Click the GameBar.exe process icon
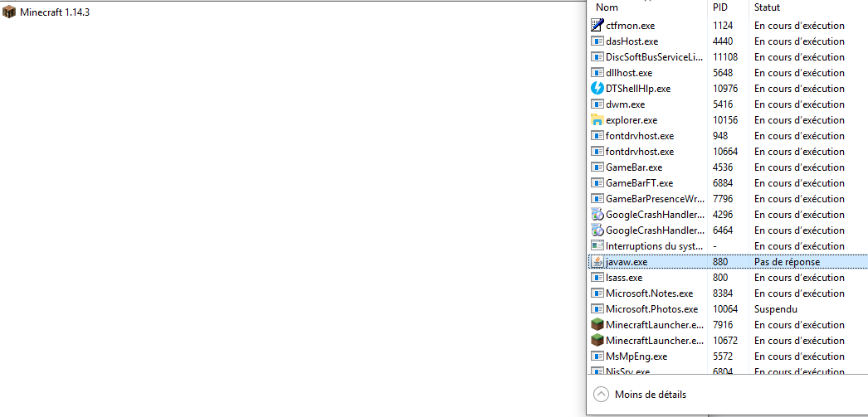 pyautogui.click(x=597, y=167)
